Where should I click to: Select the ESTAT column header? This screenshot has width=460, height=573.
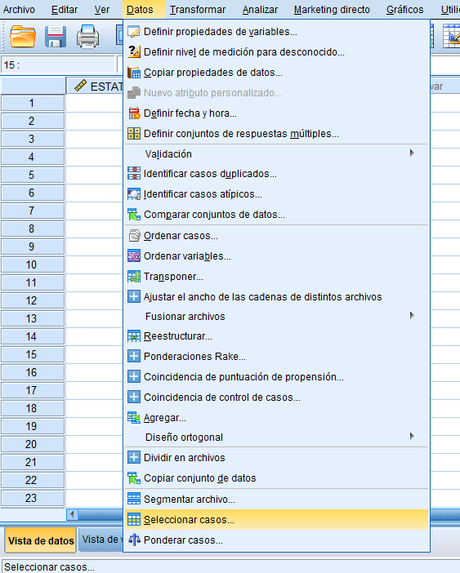pyautogui.click(x=95, y=86)
